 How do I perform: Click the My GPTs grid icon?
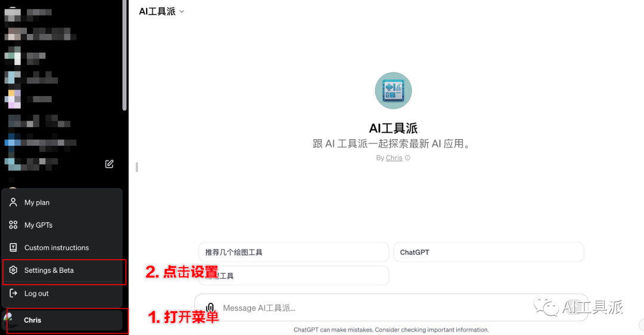coord(13,225)
